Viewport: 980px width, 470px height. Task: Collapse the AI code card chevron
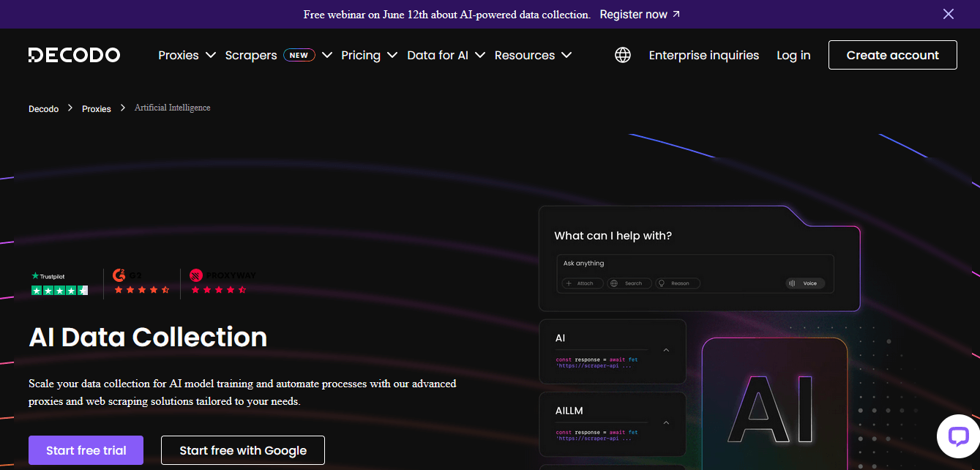pos(666,350)
